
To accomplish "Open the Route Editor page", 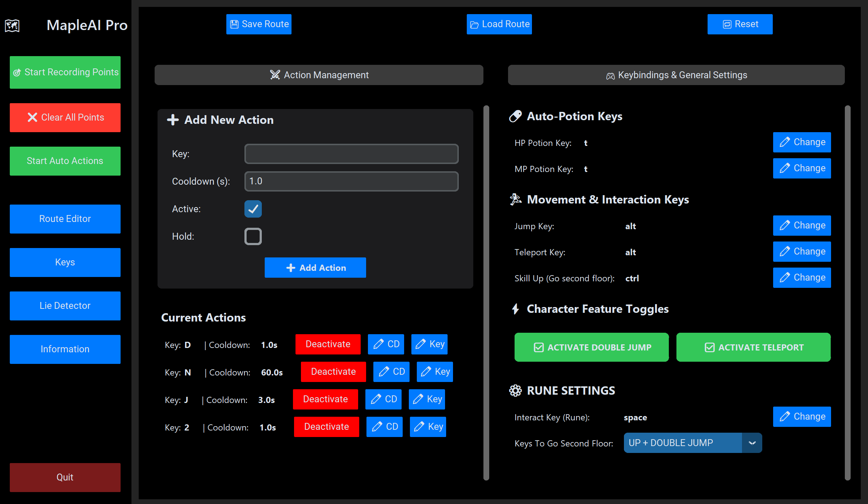I will (x=65, y=219).
